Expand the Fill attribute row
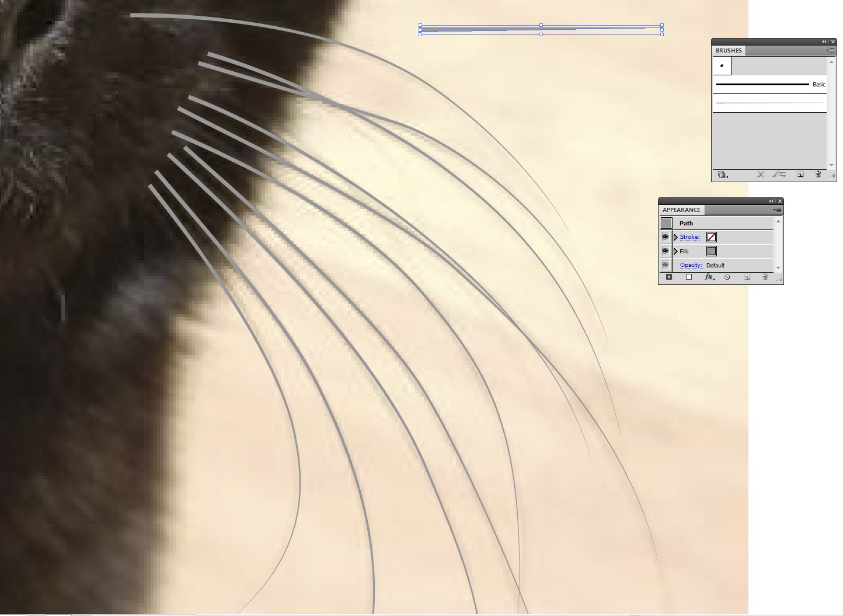This screenshot has width=843, height=616. [x=676, y=251]
